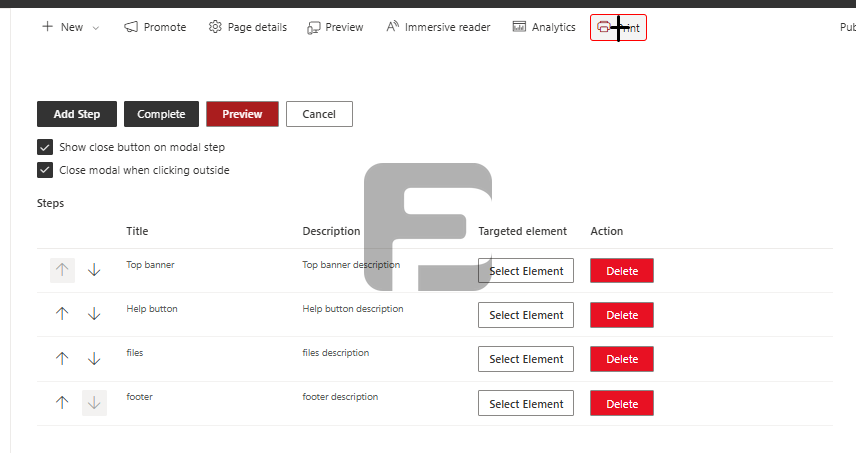Click the Add Step button
856x453 pixels.
point(77,114)
